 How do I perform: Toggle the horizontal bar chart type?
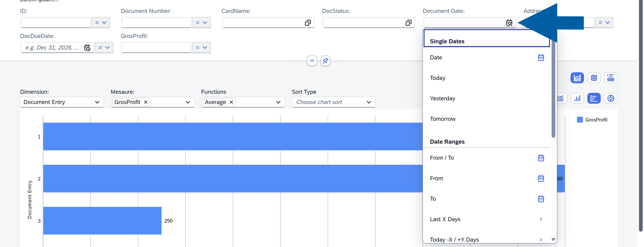(x=594, y=98)
